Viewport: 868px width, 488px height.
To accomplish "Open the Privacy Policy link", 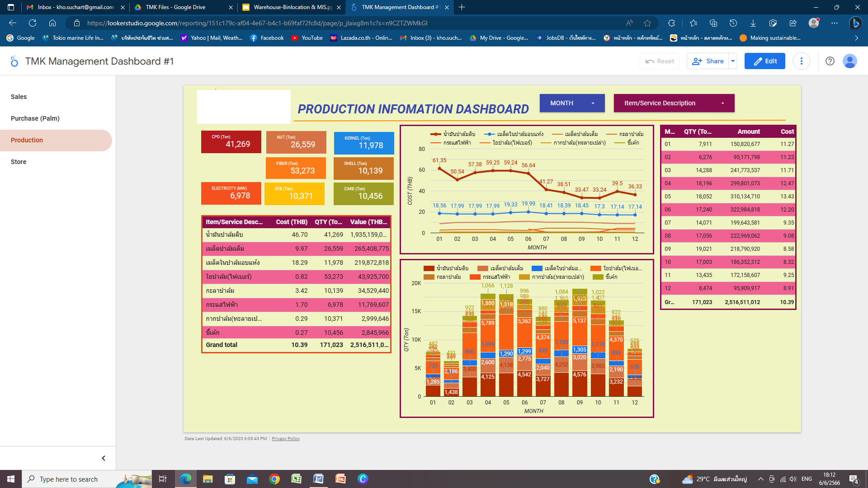I will (x=285, y=439).
